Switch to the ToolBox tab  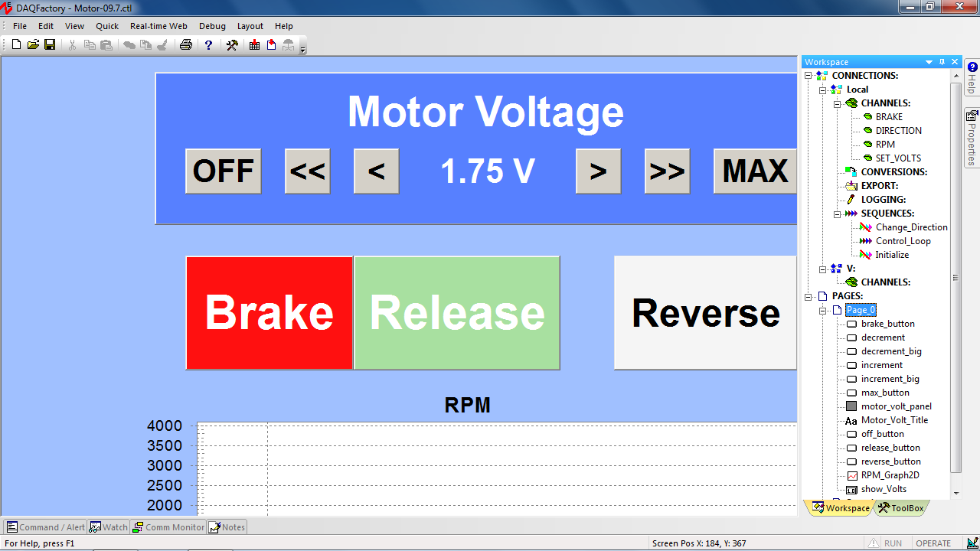click(901, 507)
